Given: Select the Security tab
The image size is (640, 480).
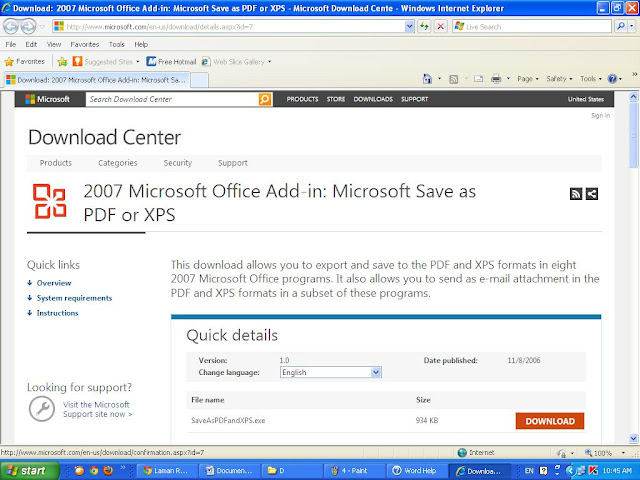Looking at the screenshot, I should pyautogui.click(x=178, y=163).
